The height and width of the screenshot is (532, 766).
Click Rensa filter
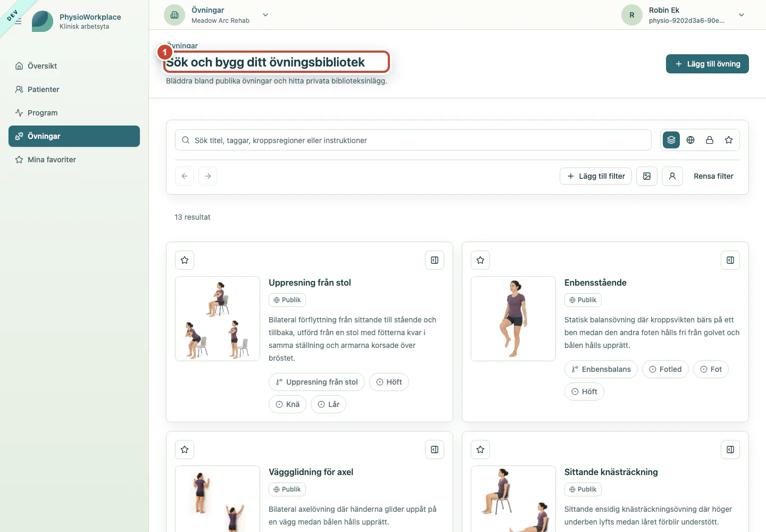point(713,176)
